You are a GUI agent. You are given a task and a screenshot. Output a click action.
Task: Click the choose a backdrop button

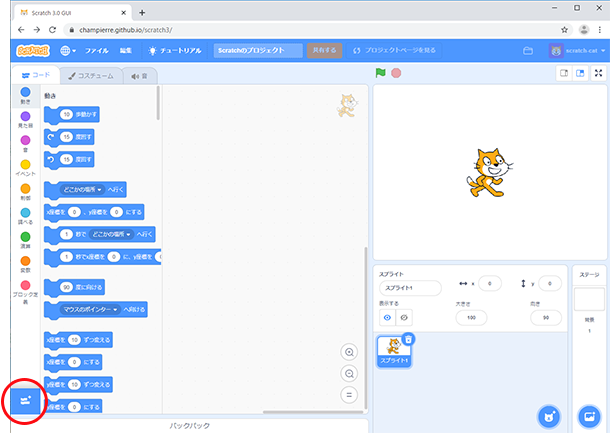pos(589,417)
